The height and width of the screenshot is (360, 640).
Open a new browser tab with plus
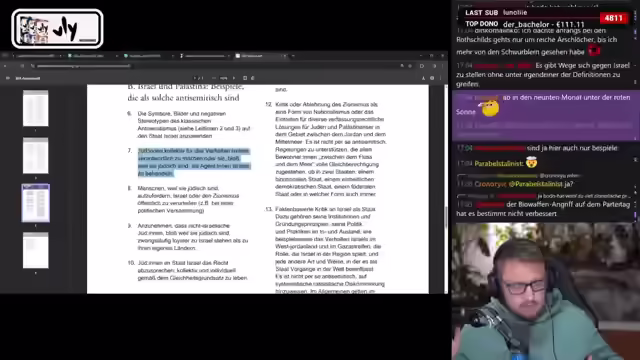click(293, 56)
